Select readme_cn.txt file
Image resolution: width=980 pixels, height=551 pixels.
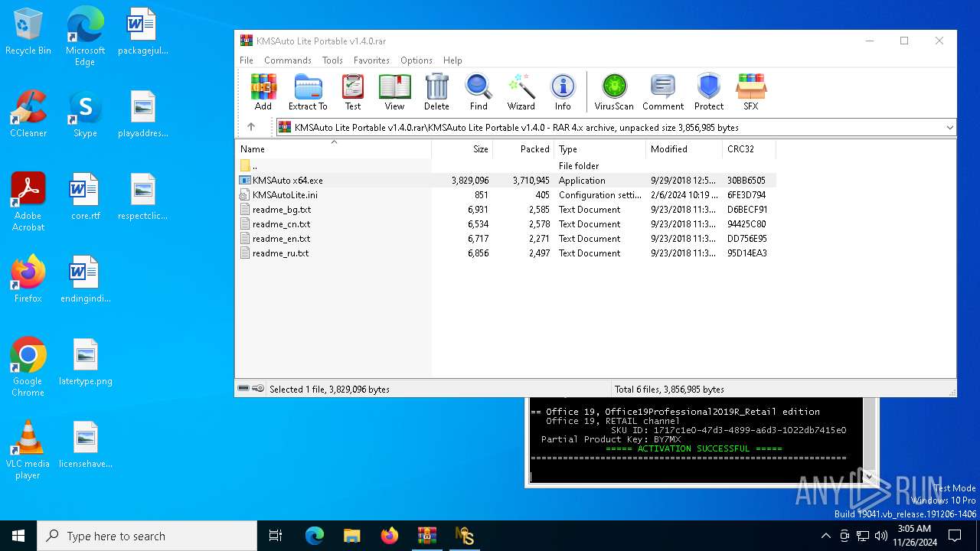click(505, 224)
